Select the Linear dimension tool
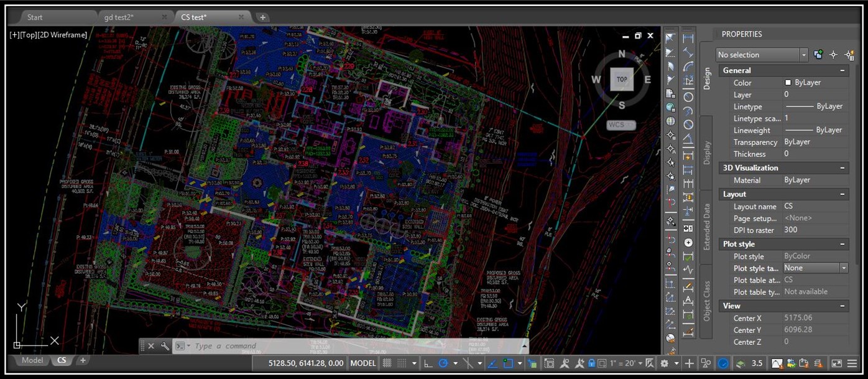This screenshot has width=868, height=379. click(x=688, y=39)
